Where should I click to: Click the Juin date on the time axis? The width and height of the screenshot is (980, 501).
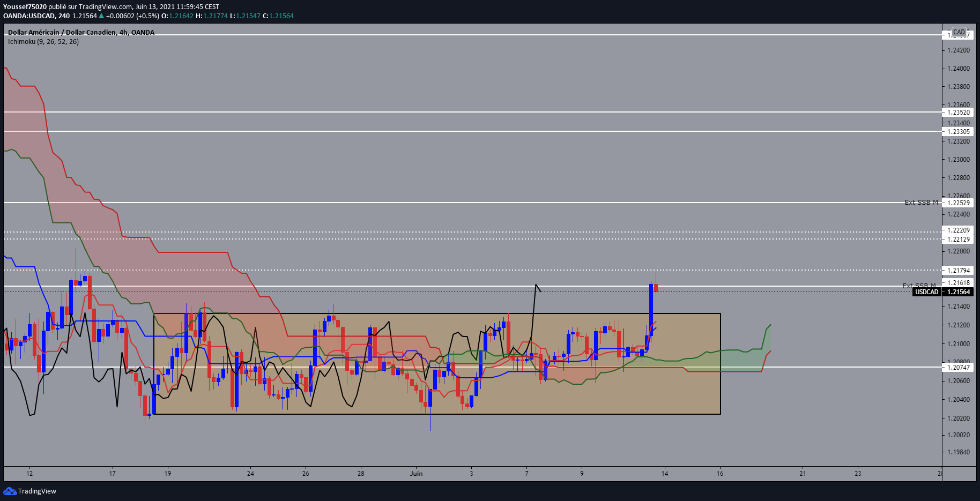point(416,473)
